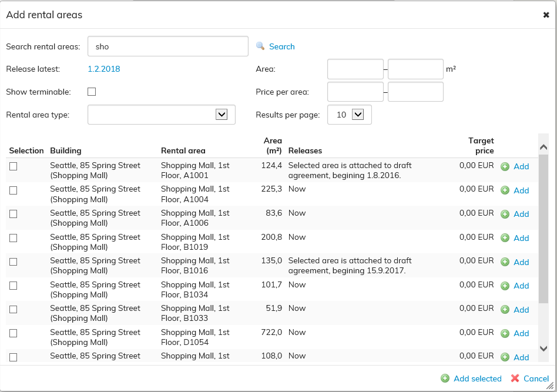Click the red X Cancel icon
The image size is (557, 392).
tap(515, 378)
